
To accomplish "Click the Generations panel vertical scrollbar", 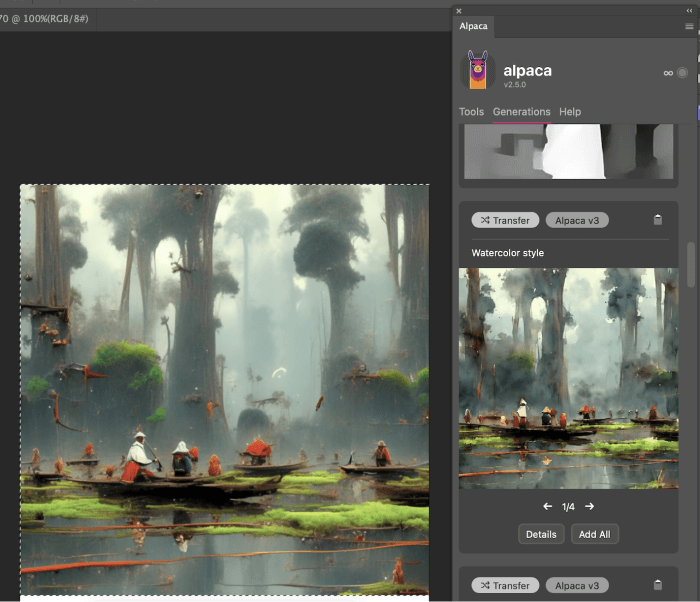I will [x=690, y=263].
